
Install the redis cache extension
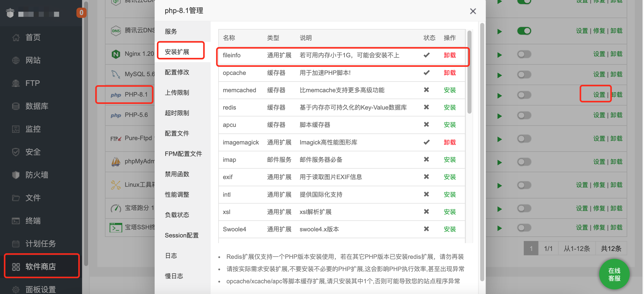coord(450,107)
